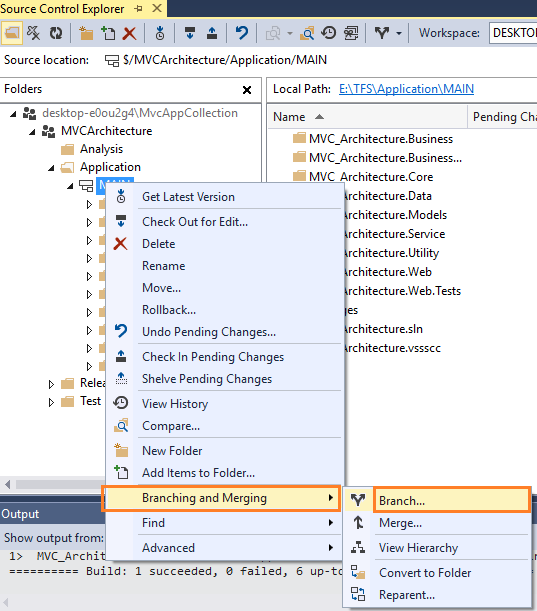This screenshot has height=611, width=537.
Task: Choose View History from context menu
Action: (x=224, y=404)
